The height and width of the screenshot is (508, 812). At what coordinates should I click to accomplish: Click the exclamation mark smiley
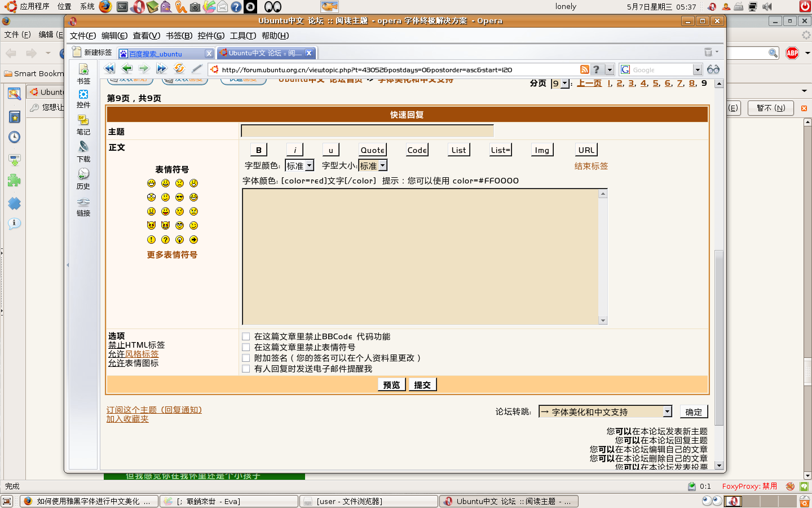pyautogui.click(x=151, y=240)
